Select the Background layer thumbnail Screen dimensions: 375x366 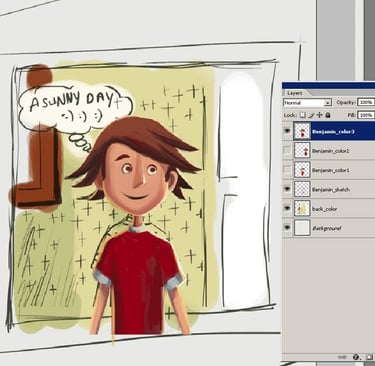(x=302, y=228)
